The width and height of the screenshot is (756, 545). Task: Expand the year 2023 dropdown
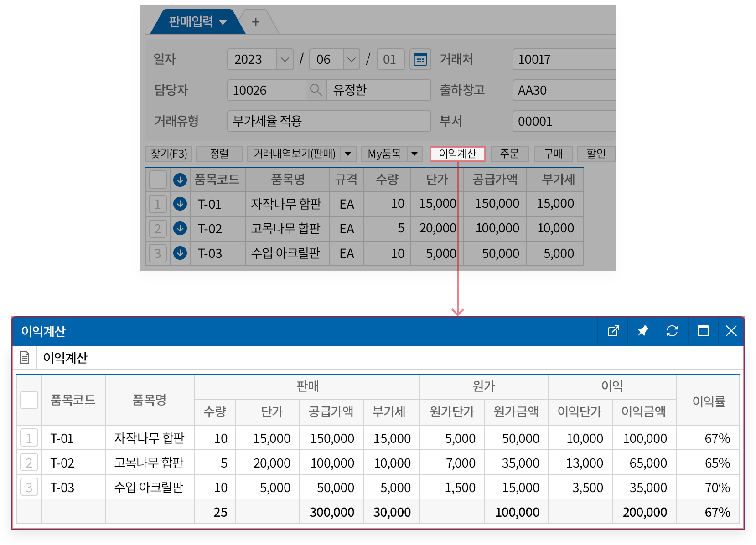(285, 60)
